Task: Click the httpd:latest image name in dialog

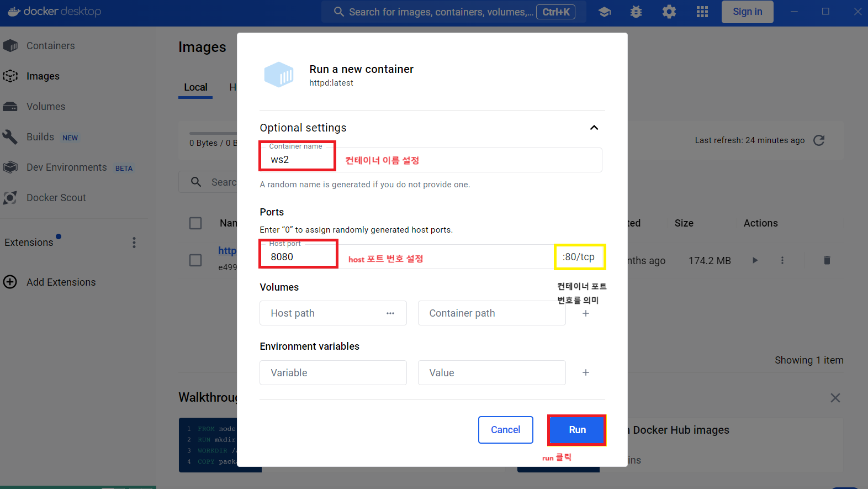Action: (x=331, y=83)
